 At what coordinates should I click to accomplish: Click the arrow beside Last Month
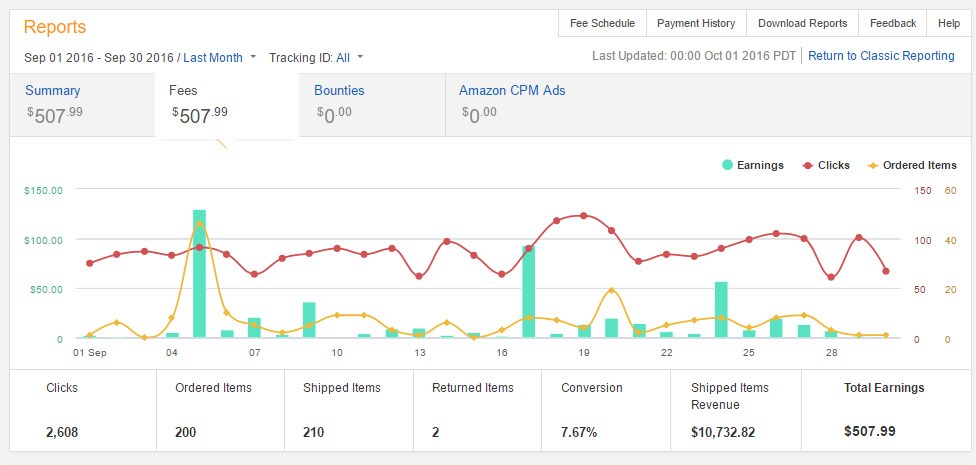click(253, 57)
